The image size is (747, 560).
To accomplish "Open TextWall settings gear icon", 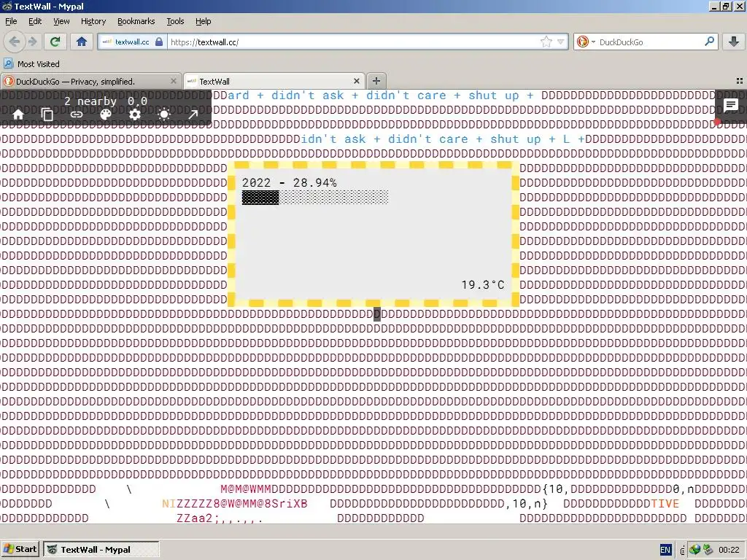I will (135, 114).
